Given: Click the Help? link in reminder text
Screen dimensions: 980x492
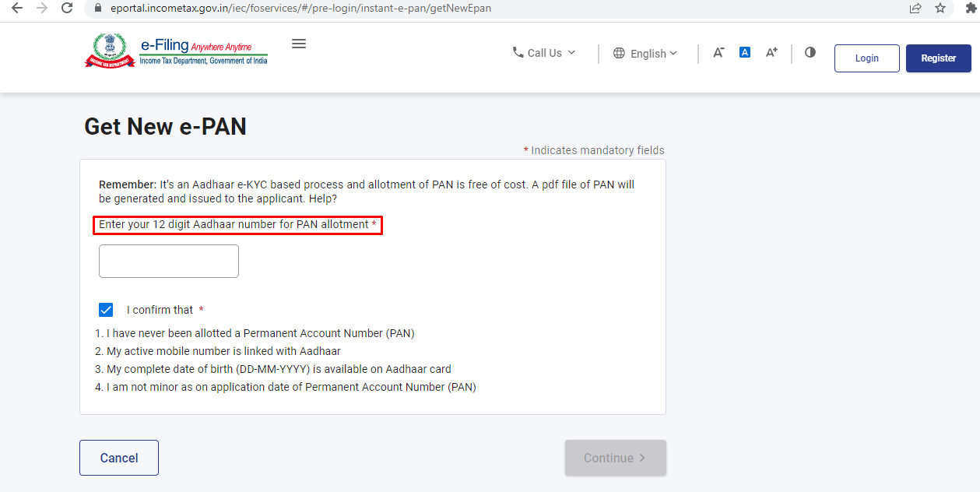Looking at the screenshot, I should pyautogui.click(x=322, y=199).
